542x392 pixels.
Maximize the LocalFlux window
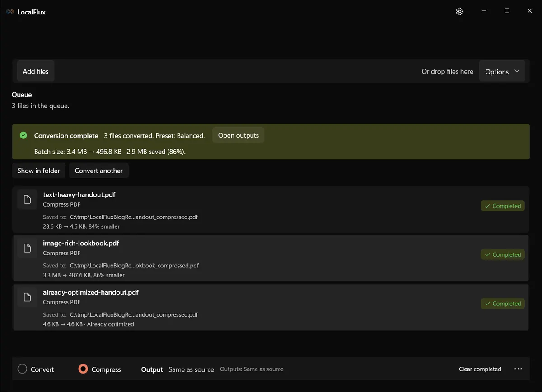tap(507, 11)
